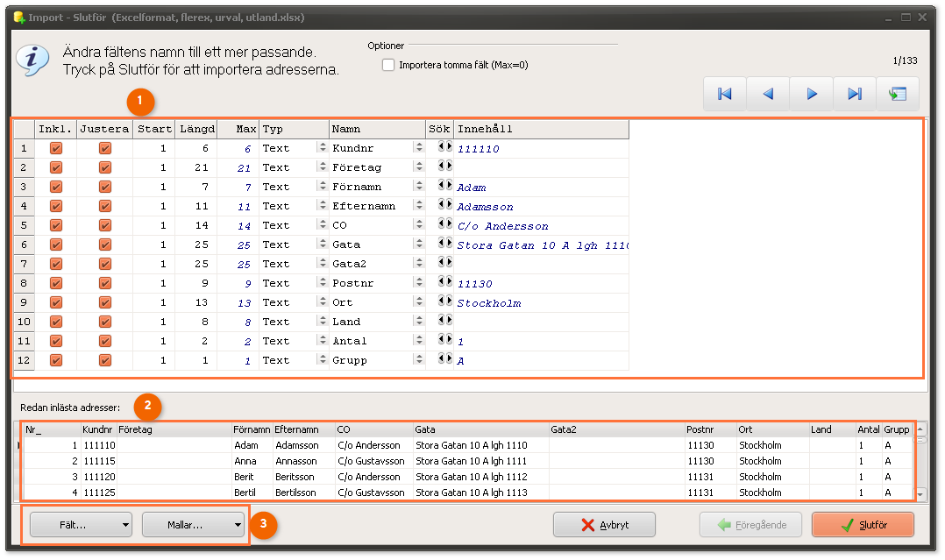This screenshot has height=560, width=945.
Task: Open the Mallar dropdown button
Action: click(x=193, y=525)
